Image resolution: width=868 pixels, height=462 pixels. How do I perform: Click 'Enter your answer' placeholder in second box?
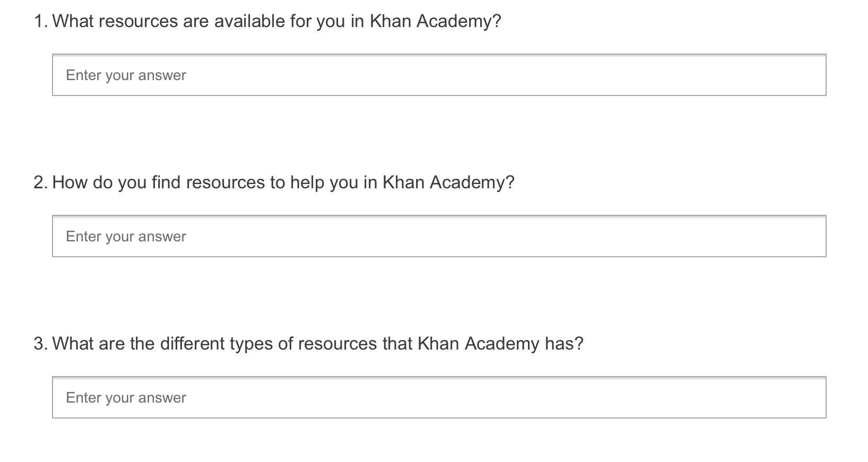point(126,237)
